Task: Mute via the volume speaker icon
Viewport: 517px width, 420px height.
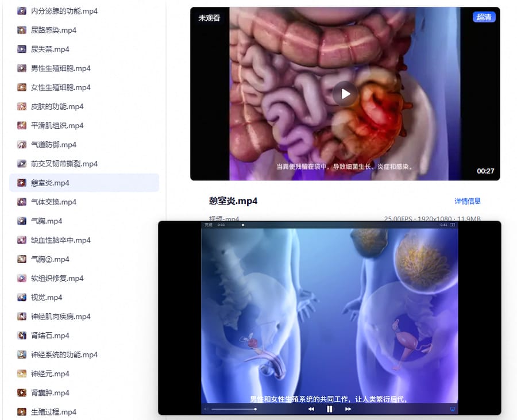Action: point(206,409)
